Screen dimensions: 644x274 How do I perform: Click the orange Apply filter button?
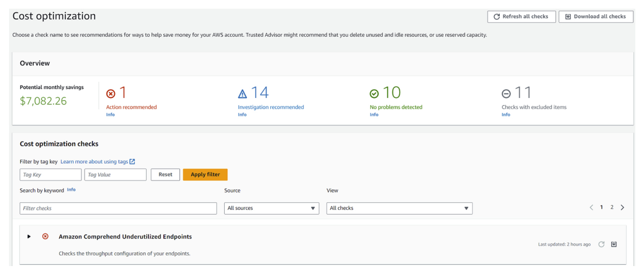[205, 174]
